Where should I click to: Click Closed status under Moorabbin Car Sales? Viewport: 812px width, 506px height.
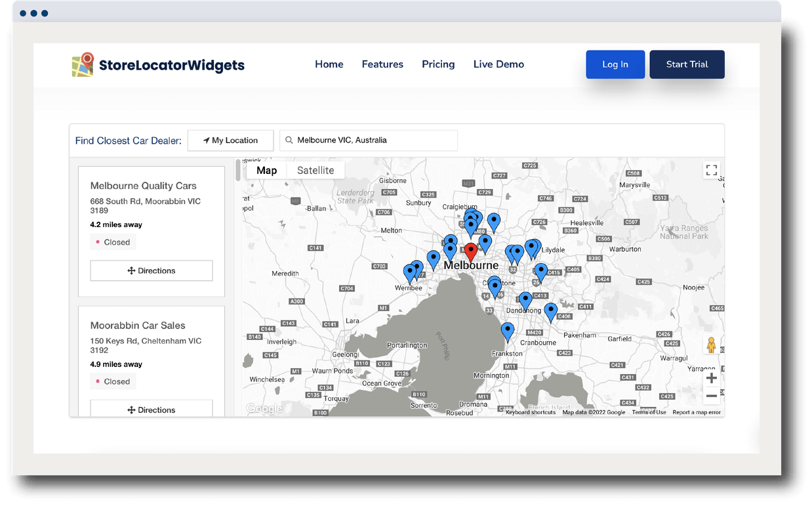tap(113, 381)
